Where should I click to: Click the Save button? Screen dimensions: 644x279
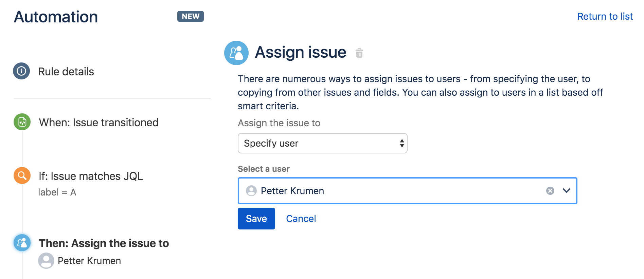pos(256,218)
